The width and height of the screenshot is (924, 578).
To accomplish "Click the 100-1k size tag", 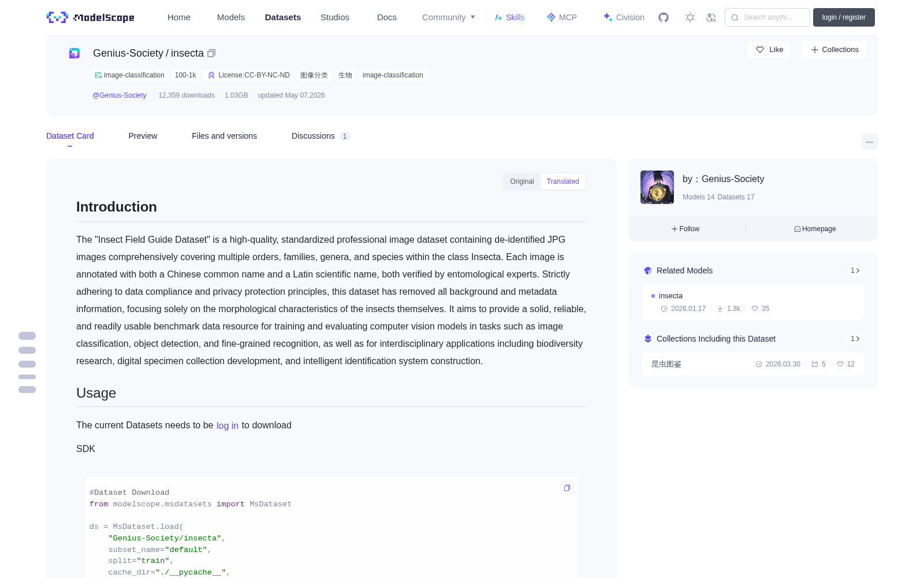I will click(185, 75).
